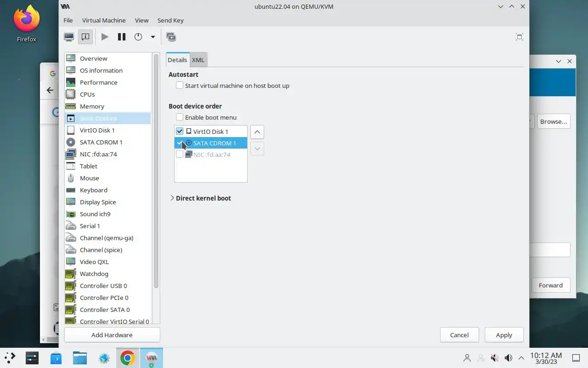Select Tablet hardware entry
The height and width of the screenshot is (368, 588).
pyautogui.click(x=107, y=166)
